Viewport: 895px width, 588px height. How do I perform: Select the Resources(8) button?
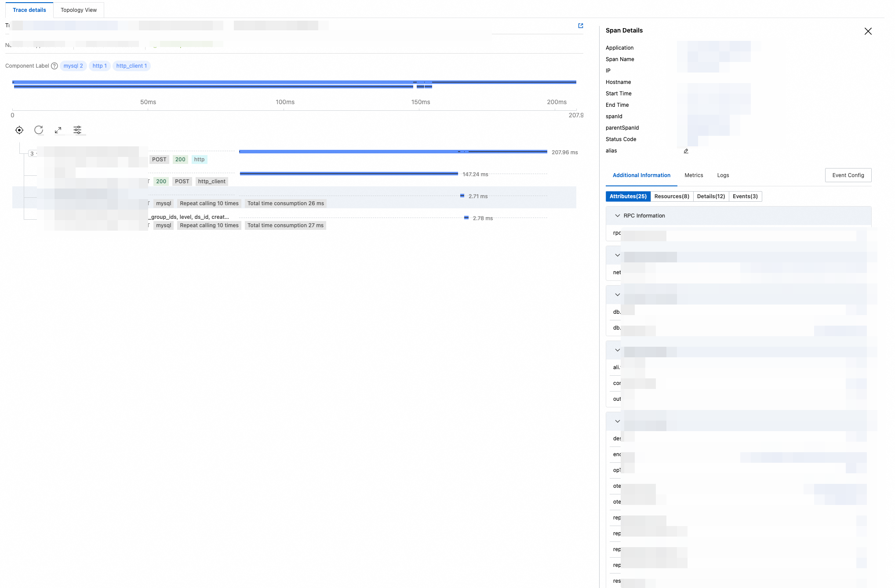point(672,196)
